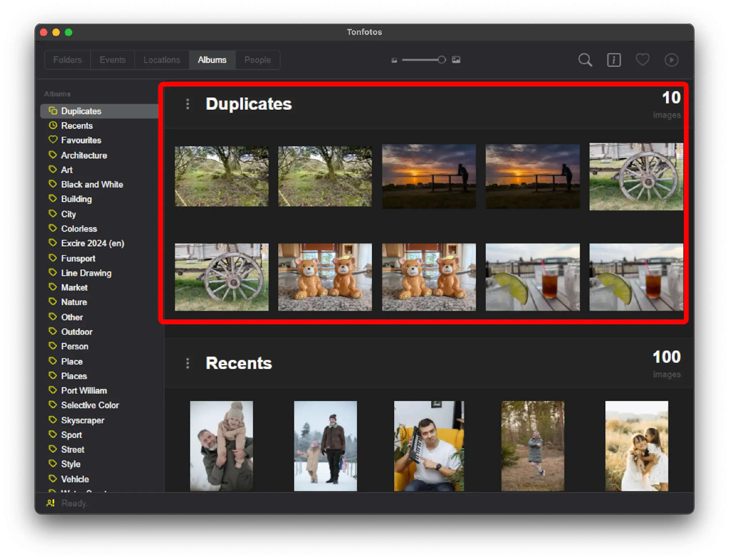Image resolution: width=729 pixels, height=560 pixels.
Task: Click the Funsport tag icon
Action: [53, 258]
